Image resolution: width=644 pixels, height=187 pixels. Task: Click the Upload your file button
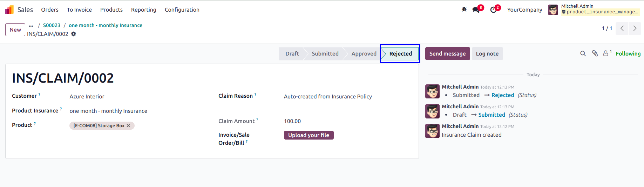[309, 135]
